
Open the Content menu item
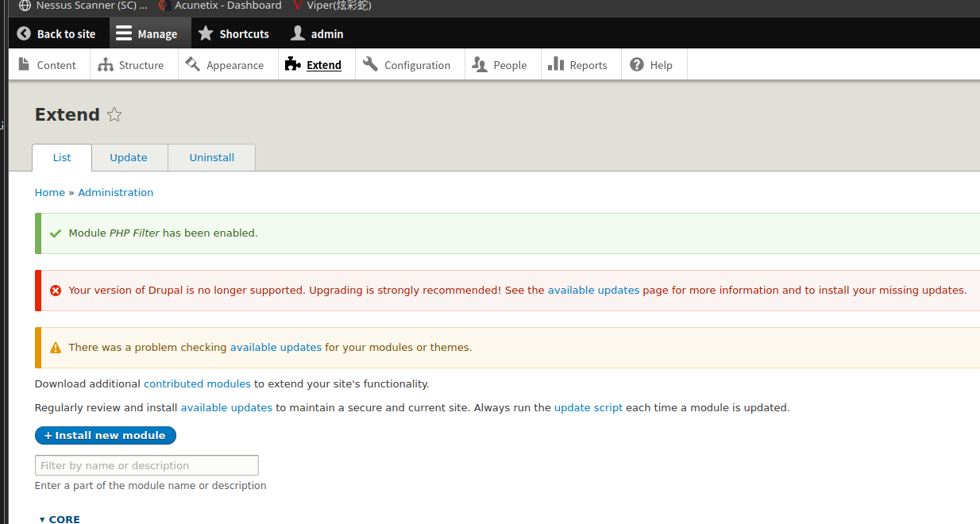pyautogui.click(x=56, y=65)
